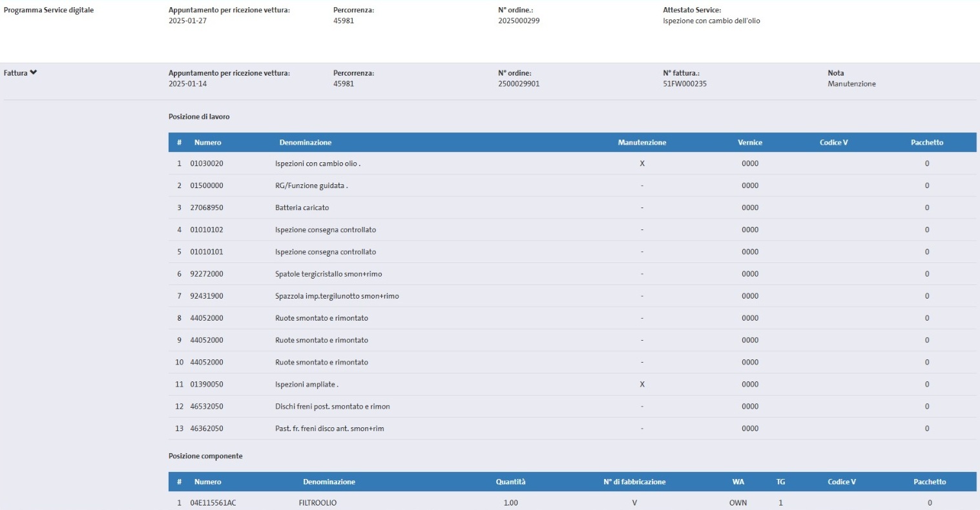Click the N° di fabbricazione header

[634, 482]
